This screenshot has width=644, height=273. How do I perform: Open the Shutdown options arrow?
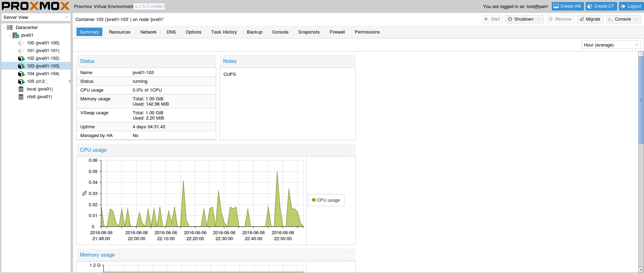click(540, 19)
